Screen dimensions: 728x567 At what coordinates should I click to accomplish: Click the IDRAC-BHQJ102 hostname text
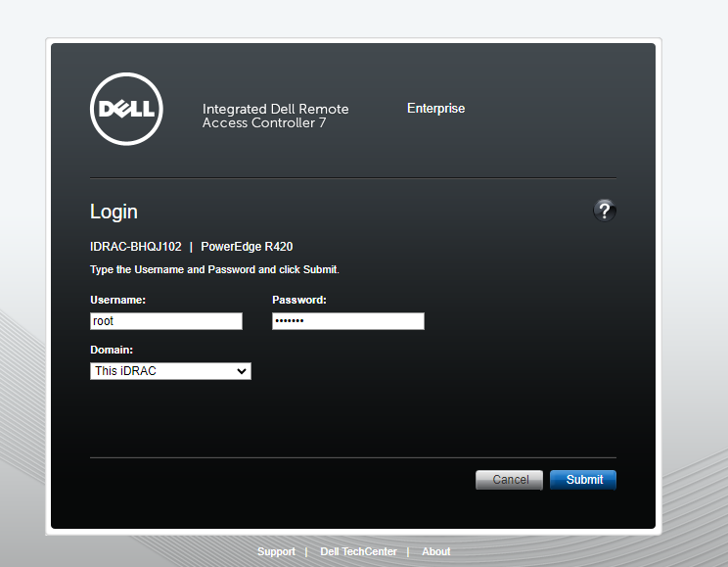click(136, 247)
